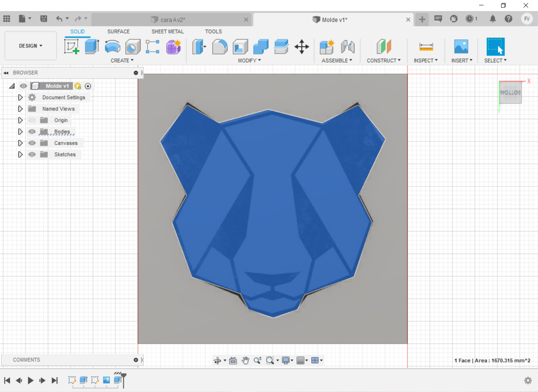The image size is (538, 392).
Task: Select the Create Sketch tool
Action: (71, 47)
